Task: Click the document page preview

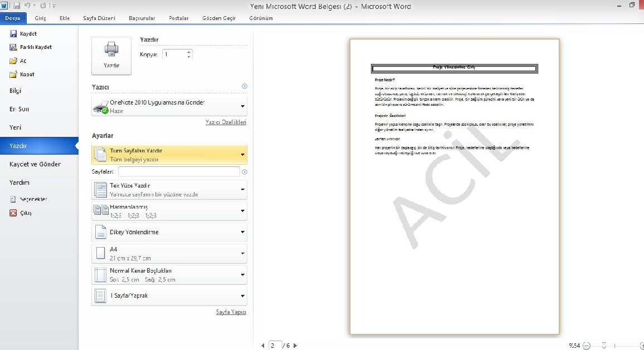Action: pos(454,187)
